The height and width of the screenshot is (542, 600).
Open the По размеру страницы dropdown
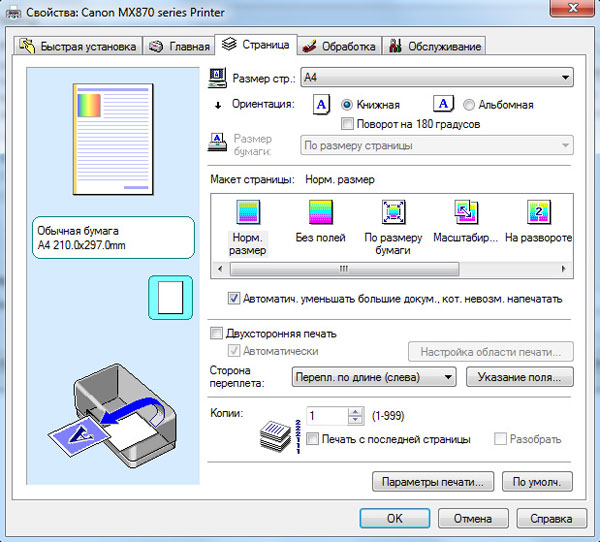point(437,145)
